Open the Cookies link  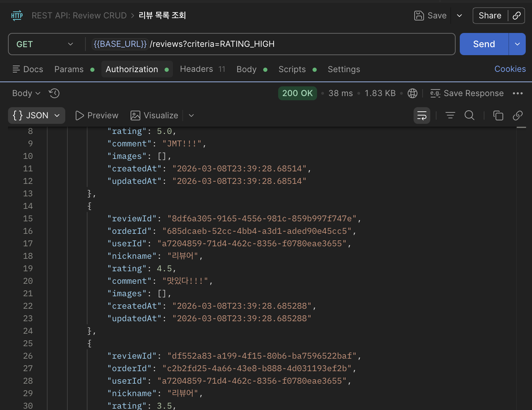(x=510, y=69)
